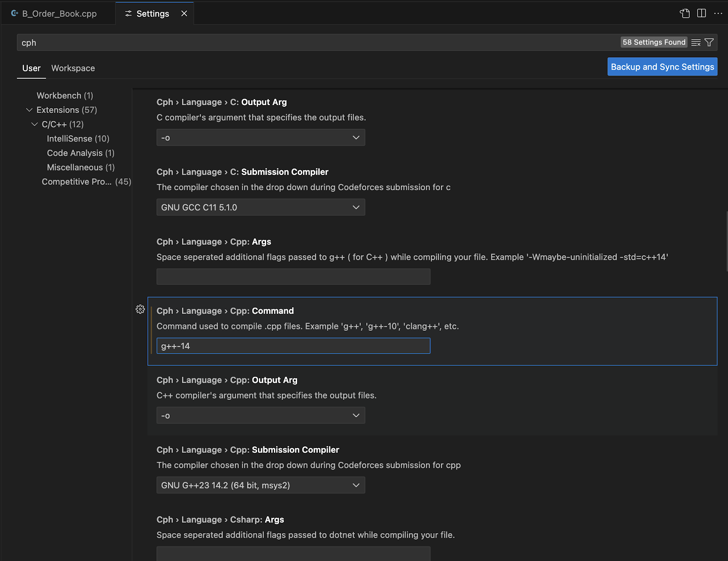Select Extensions (57) in settings tree
Viewport: 728px width, 561px height.
pyautogui.click(x=67, y=110)
